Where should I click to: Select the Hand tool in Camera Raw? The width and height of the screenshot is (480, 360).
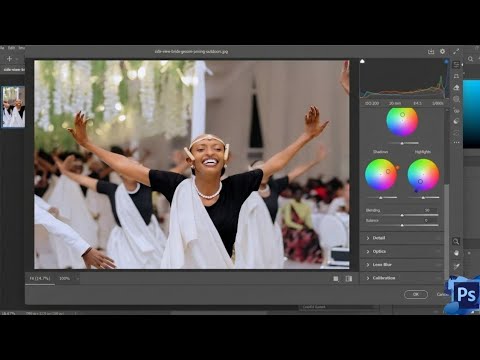coord(456,253)
